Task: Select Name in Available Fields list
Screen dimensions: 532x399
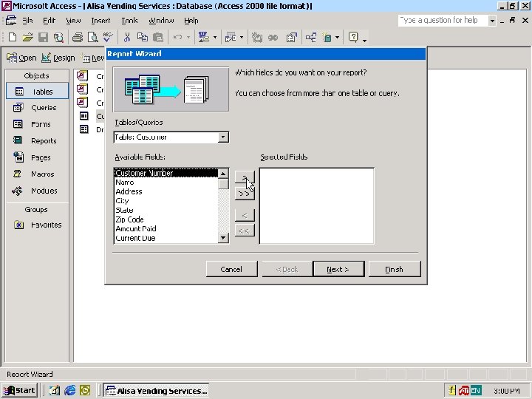Action: (x=166, y=183)
